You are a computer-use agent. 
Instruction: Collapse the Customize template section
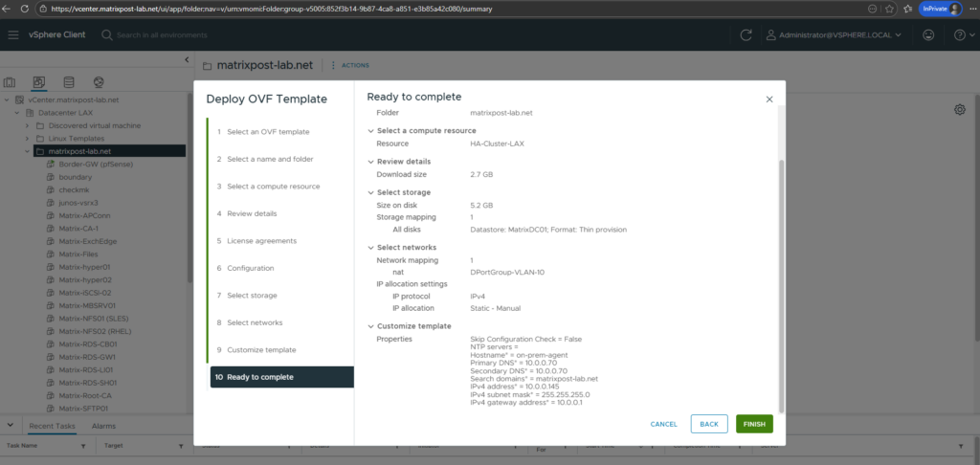coord(370,326)
